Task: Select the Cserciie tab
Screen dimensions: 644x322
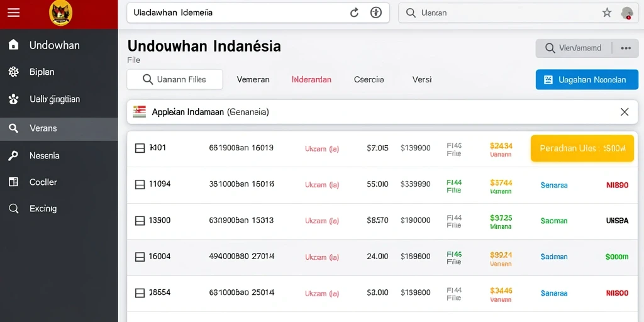Action: 369,80
